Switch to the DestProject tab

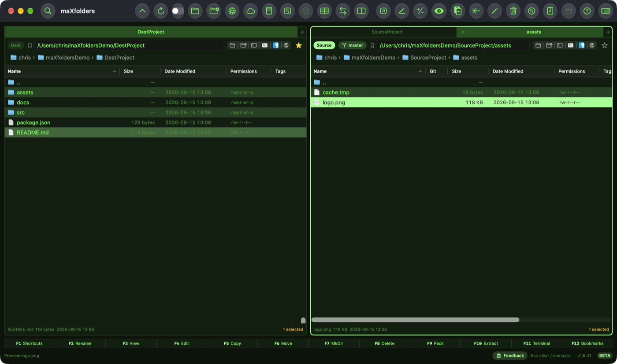[x=151, y=32]
